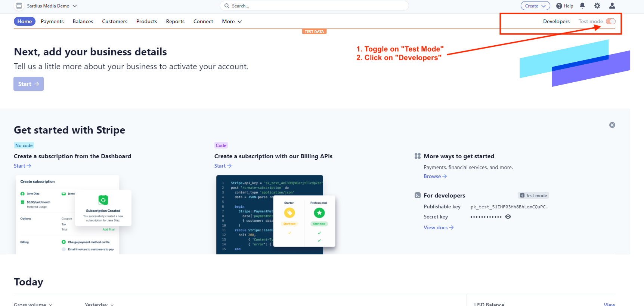The width and height of the screenshot is (644, 306).
Task: Click the search magnifier icon
Action: (226, 6)
